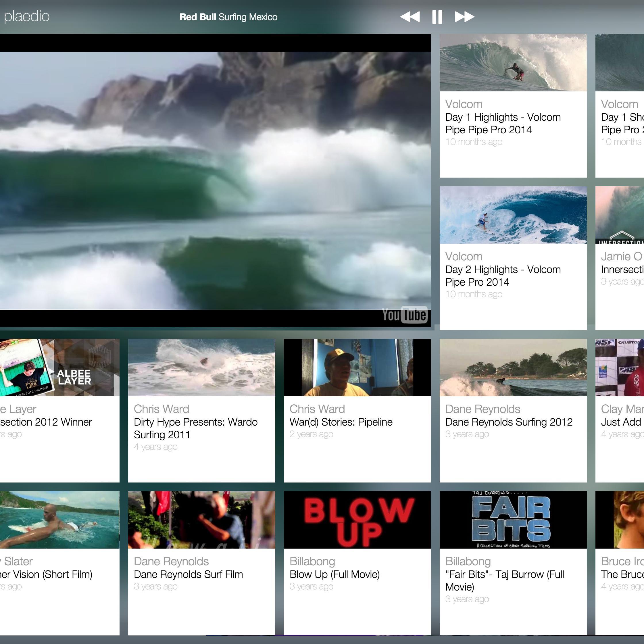Click Chris Ward name above Dirty Hype
The width and height of the screenshot is (644, 644).
tap(161, 409)
